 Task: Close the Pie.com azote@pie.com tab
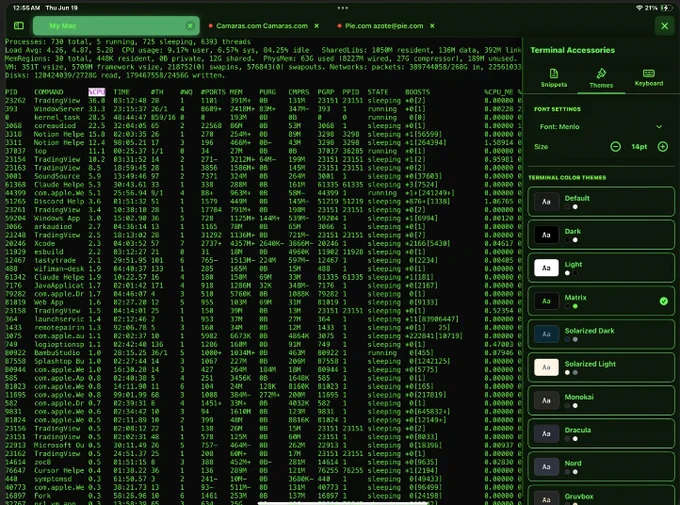pyautogui.click(x=432, y=26)
